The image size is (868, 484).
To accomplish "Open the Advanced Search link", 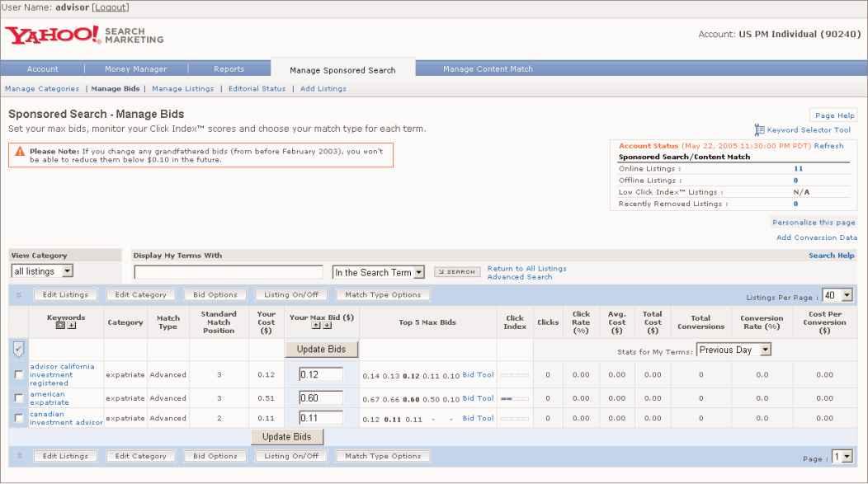I will [519, 277].
